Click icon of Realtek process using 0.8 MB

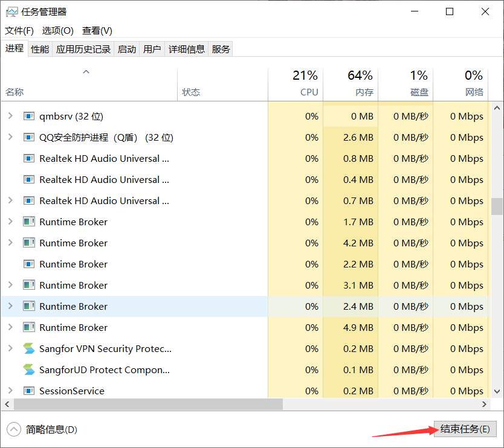[29, 158]
